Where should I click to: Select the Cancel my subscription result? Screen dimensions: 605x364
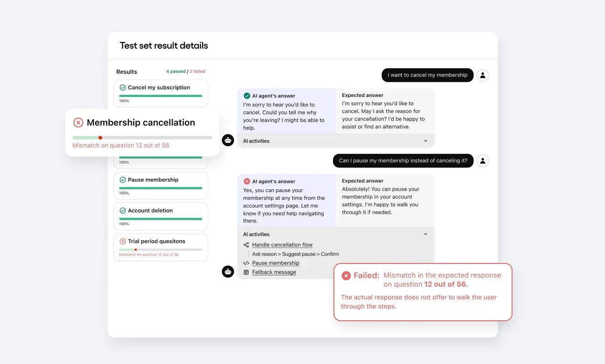pos(161,93)
